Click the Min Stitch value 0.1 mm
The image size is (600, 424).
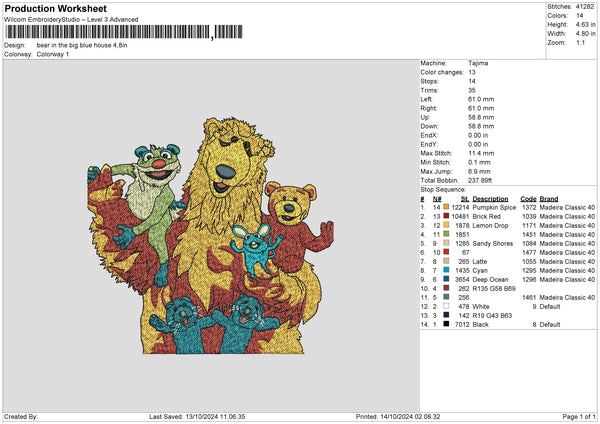click(x=479, y=162)
